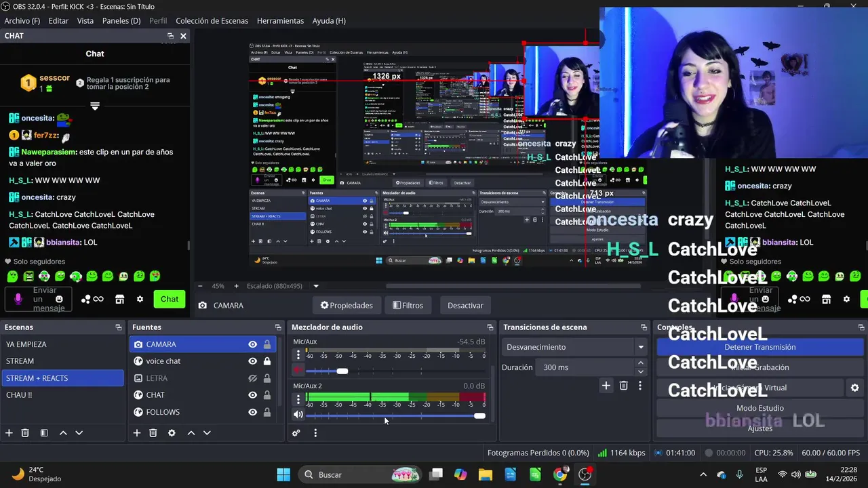Toggle lock on LETRA source

pos(267,378)
